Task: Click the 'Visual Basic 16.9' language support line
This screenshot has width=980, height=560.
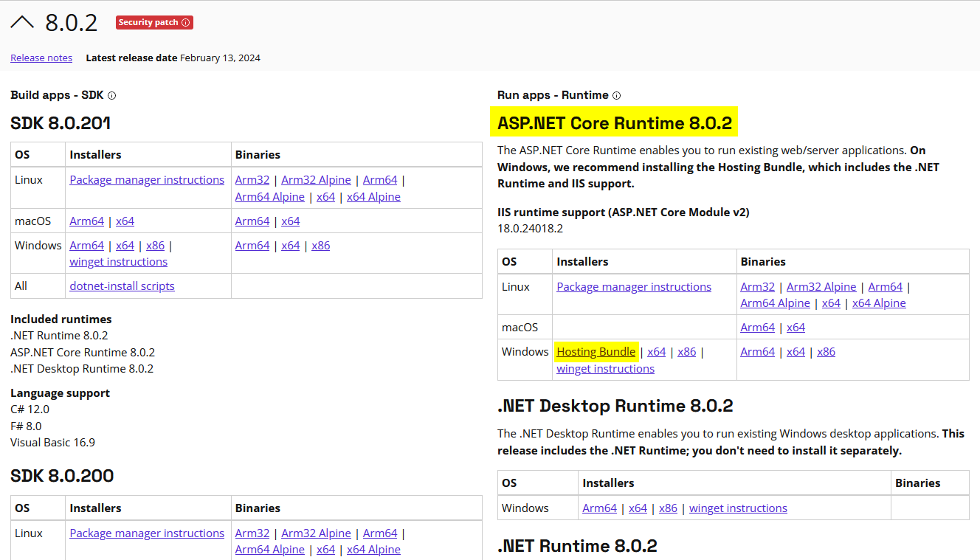Action: [53, 443]
